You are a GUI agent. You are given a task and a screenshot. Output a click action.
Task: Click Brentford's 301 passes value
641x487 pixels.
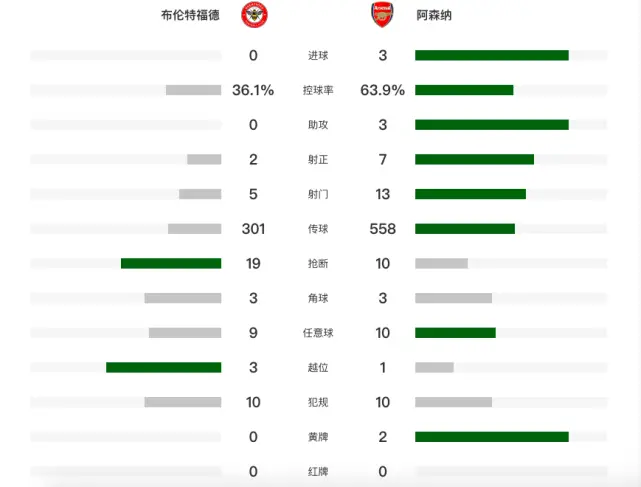click(x=253, y=229)
